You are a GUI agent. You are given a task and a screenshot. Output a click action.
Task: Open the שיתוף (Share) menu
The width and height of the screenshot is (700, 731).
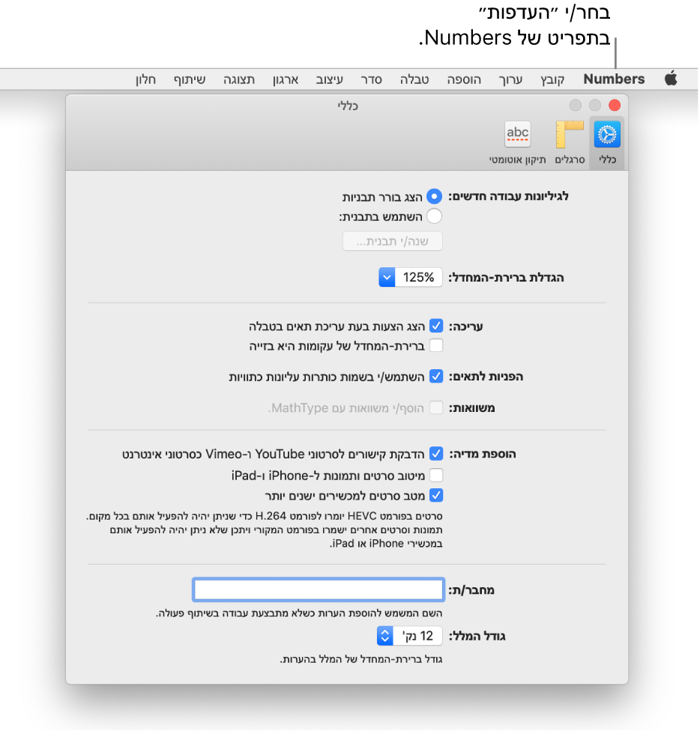click(190, 79)
